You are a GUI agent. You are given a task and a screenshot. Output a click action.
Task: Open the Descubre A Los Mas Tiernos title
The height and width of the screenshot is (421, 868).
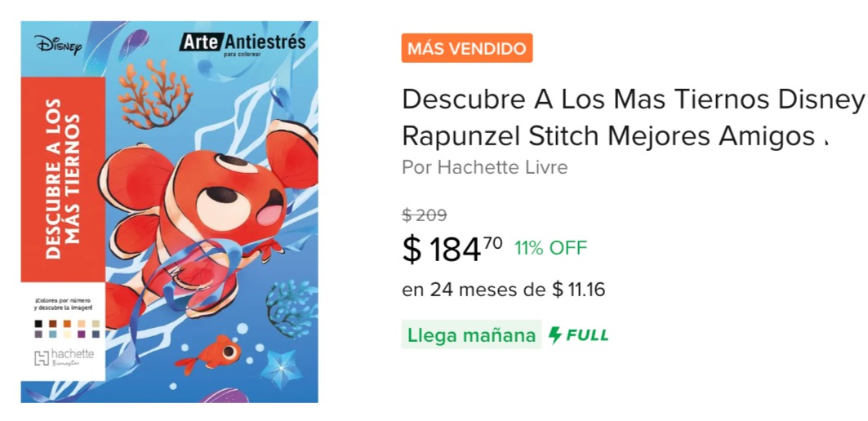point(634,117)
